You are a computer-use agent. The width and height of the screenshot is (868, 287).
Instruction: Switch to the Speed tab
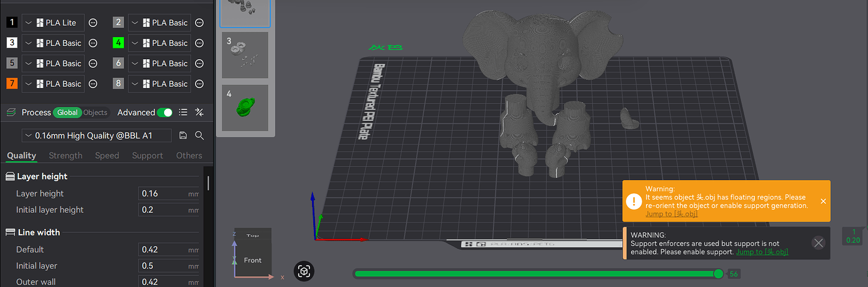coord(107,155)
